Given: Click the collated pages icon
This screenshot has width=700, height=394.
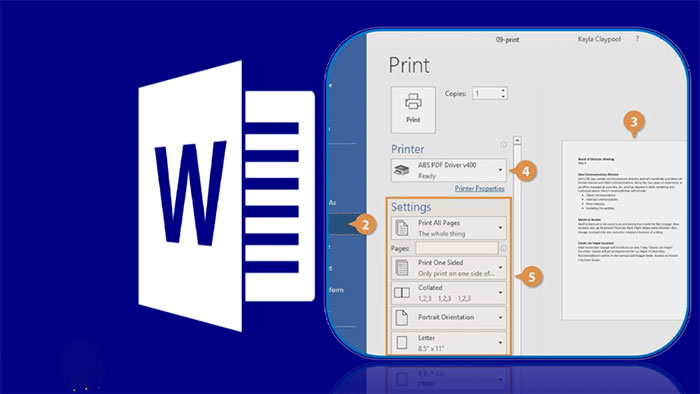Looking at the screenshot, I should point(402,293).
